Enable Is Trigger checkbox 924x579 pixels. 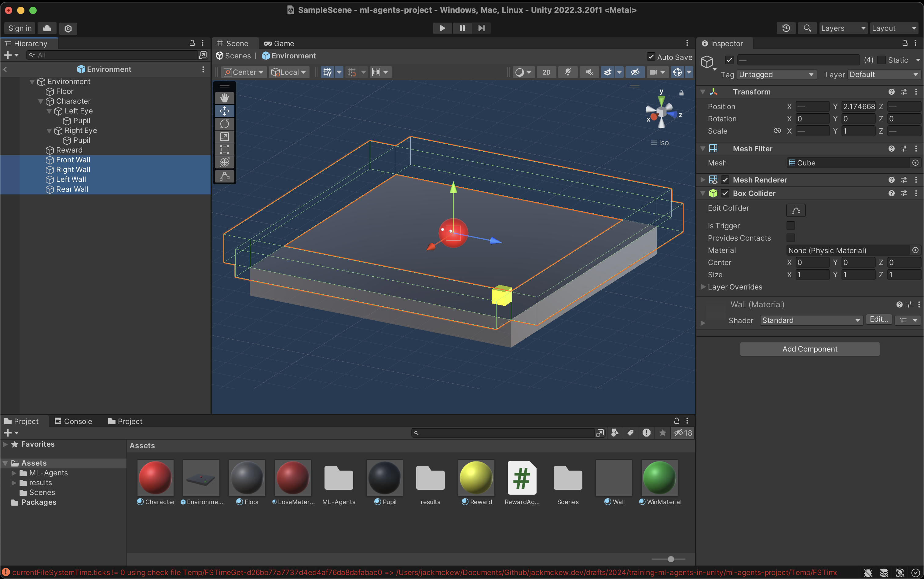tap(791, 226)
